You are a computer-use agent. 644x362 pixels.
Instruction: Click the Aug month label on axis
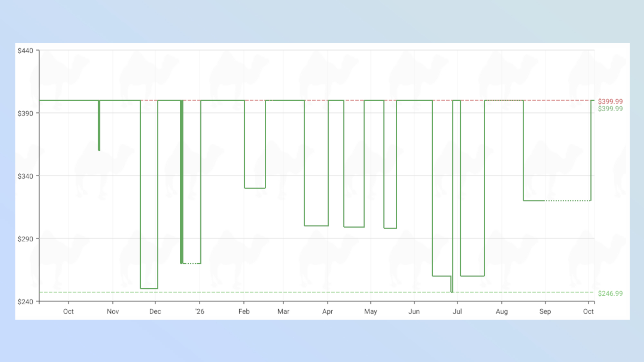[502, 311]
